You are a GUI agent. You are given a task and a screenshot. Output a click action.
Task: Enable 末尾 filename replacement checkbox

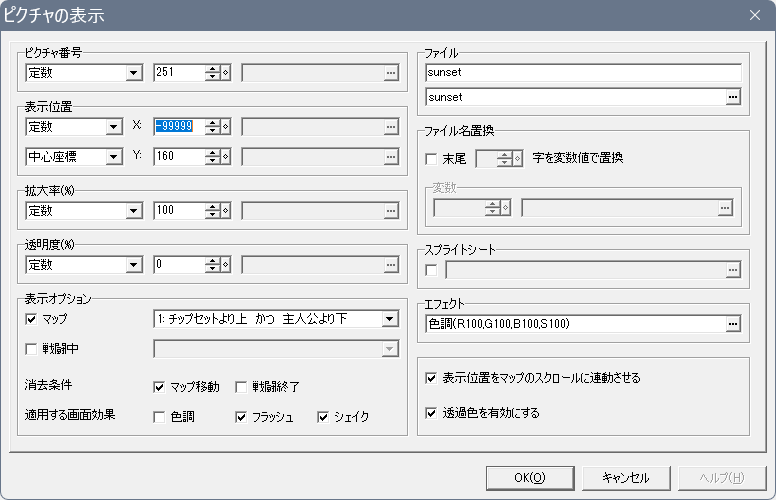(x=431, y=159)
